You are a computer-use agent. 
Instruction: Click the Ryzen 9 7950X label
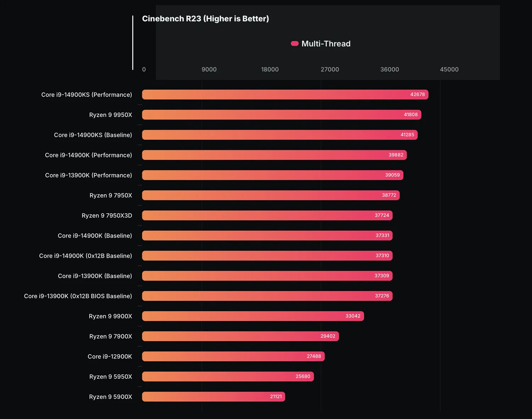coord(111,195)
